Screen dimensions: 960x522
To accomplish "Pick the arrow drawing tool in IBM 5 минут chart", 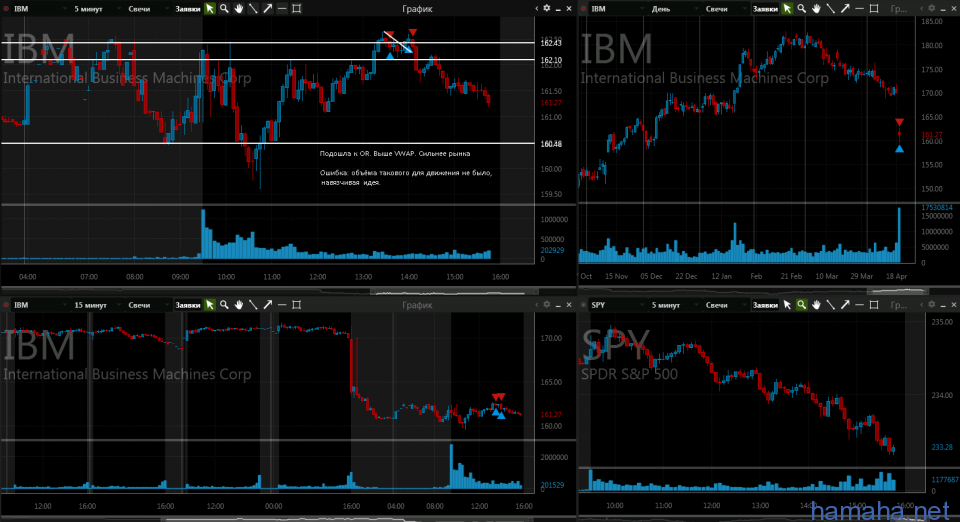I will 268,9.
